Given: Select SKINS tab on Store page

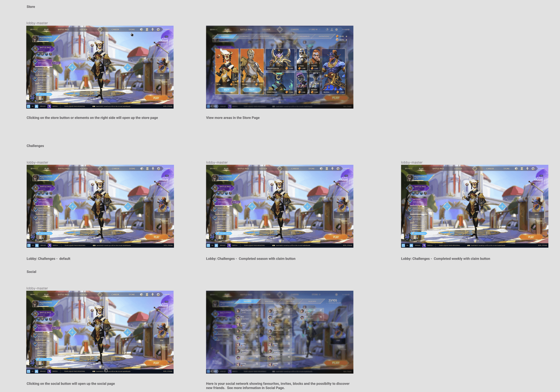Looking at the screenshot, I should point(284,36).
